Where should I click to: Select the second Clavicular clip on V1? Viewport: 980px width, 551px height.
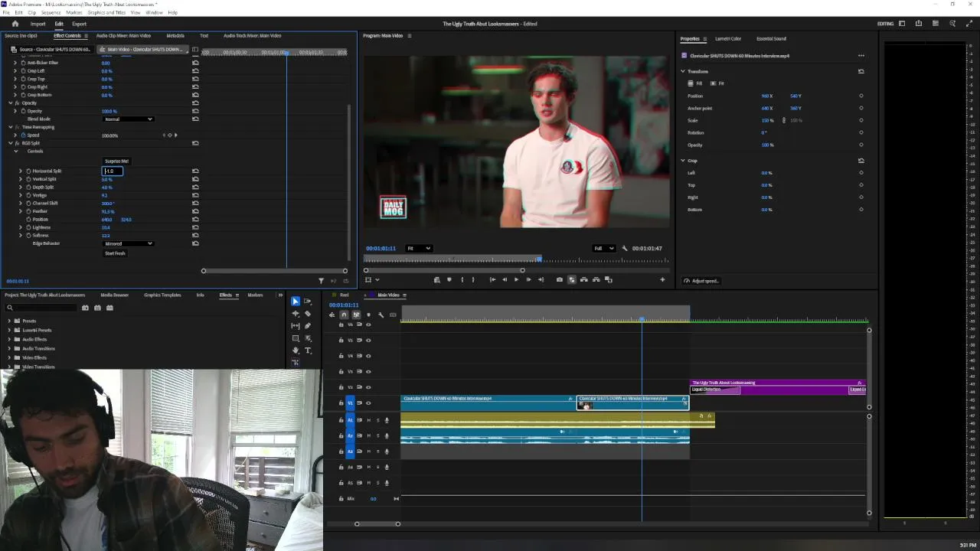click(x=632, y=403)
